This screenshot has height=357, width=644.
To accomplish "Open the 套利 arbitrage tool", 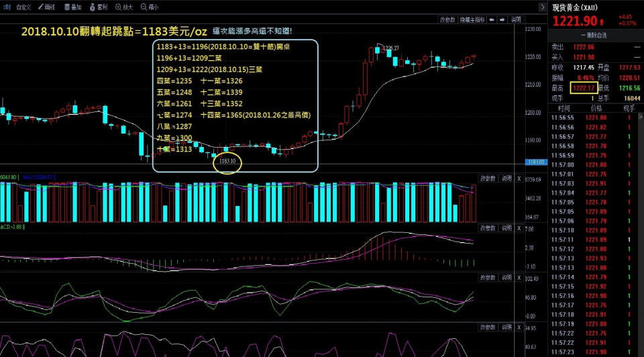I will click(98, 7).
